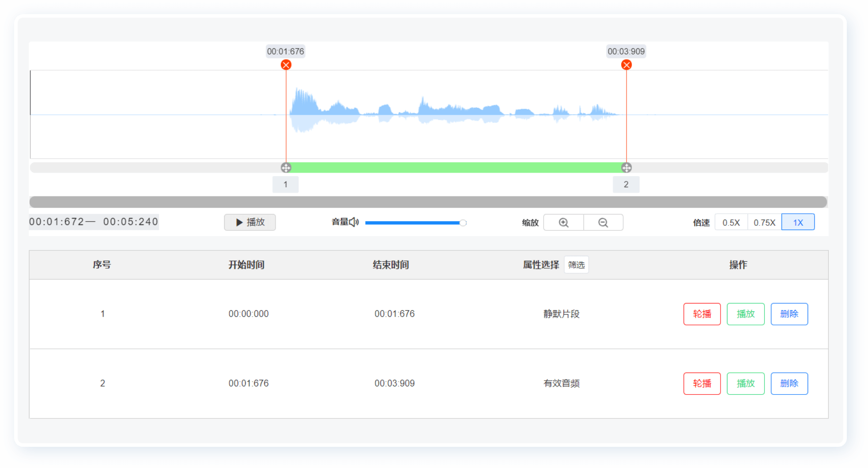
Task: Set playback speed to 0.75X
Action: click(764, 223)
